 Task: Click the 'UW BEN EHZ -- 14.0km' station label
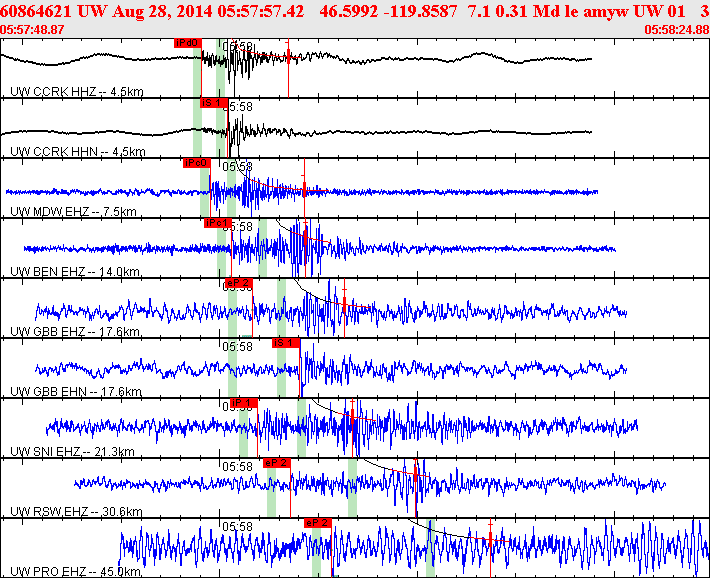coord(75,272)
